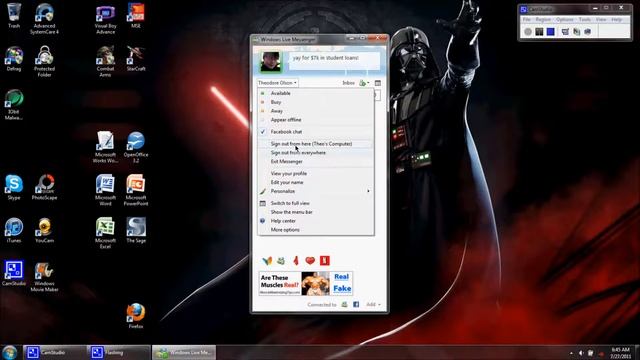Viewport: 640px width, 360px height.
Task: Click the red heart icon
Action: (310, 260)
